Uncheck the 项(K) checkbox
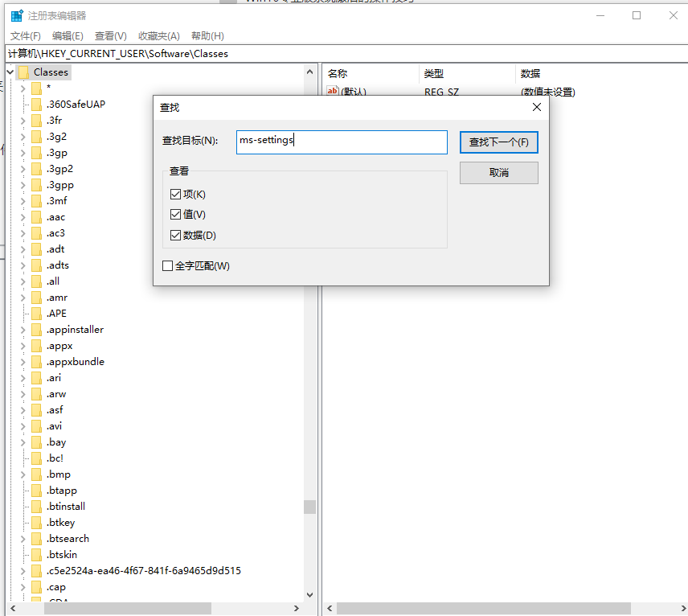688x616 pixels. coord(174,194)
